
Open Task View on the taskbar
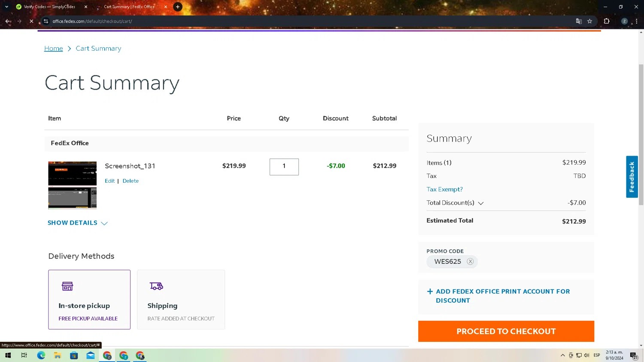tap(24, 355)
